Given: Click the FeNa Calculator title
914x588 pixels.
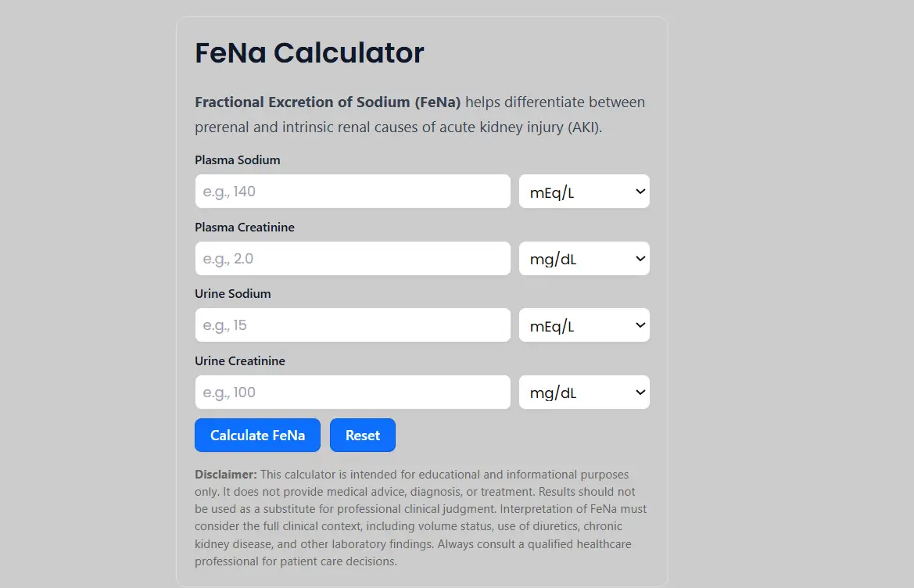Looking at the screenshot, I should (x=309, y=52).
